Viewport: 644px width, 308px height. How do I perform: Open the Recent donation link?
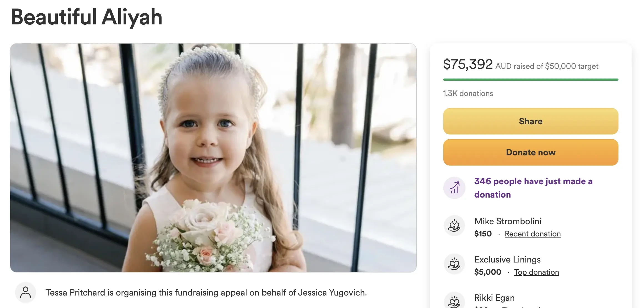(x=532, y=234)
